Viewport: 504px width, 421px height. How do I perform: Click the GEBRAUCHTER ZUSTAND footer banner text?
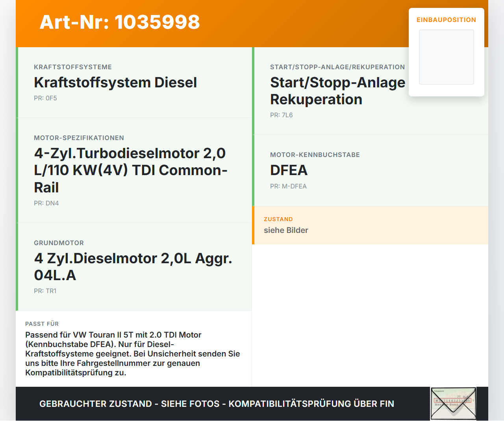(217, 404)
